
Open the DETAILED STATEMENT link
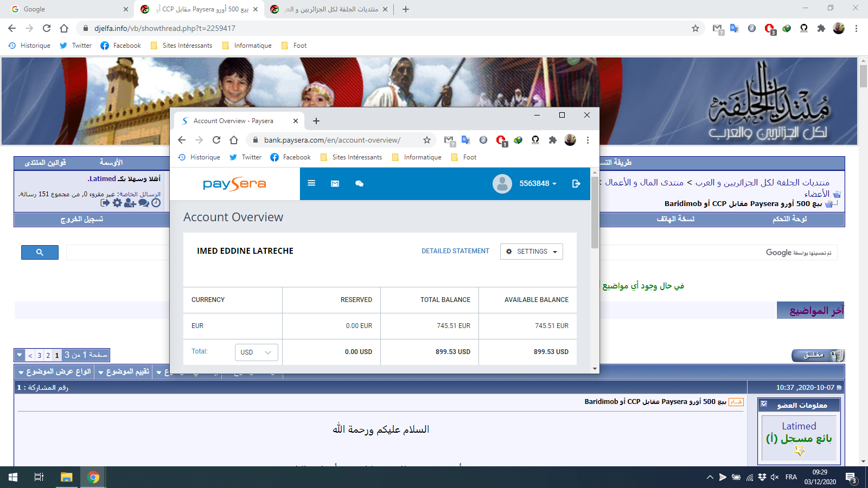[x=455, y=251]
